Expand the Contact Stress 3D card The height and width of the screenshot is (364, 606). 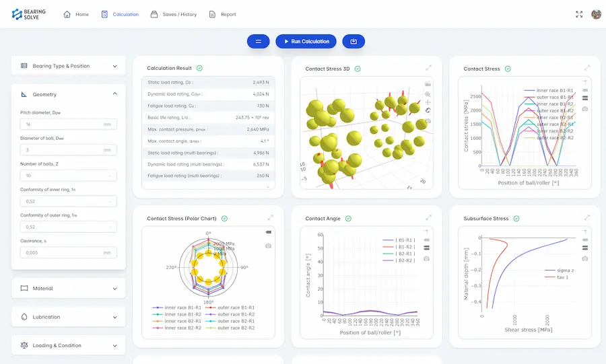[x=428, y=67]
